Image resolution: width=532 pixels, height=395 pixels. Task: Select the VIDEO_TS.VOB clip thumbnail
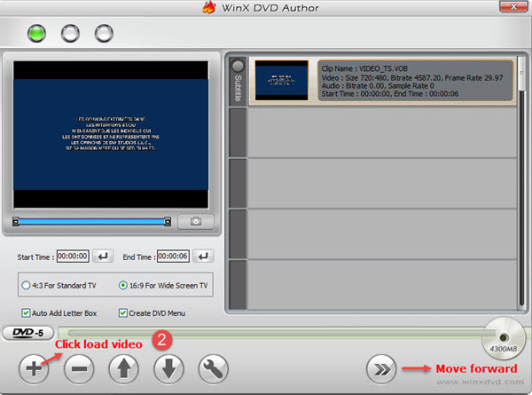pos(282,81)
